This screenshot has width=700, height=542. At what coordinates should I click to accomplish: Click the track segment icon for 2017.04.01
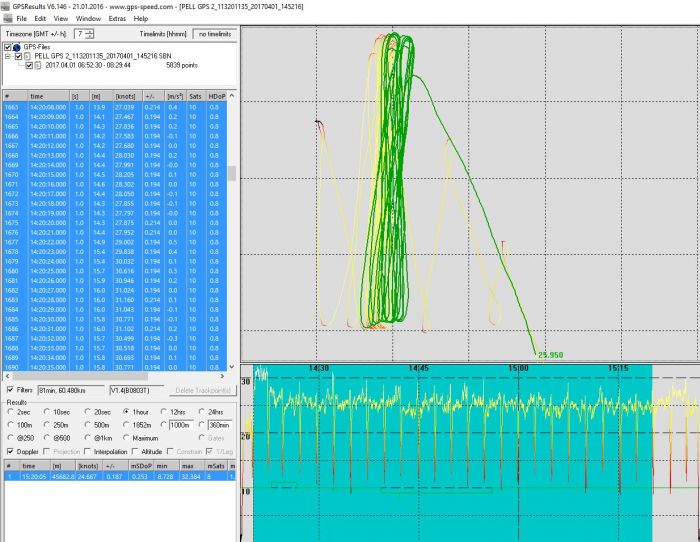tap(37, 66)
